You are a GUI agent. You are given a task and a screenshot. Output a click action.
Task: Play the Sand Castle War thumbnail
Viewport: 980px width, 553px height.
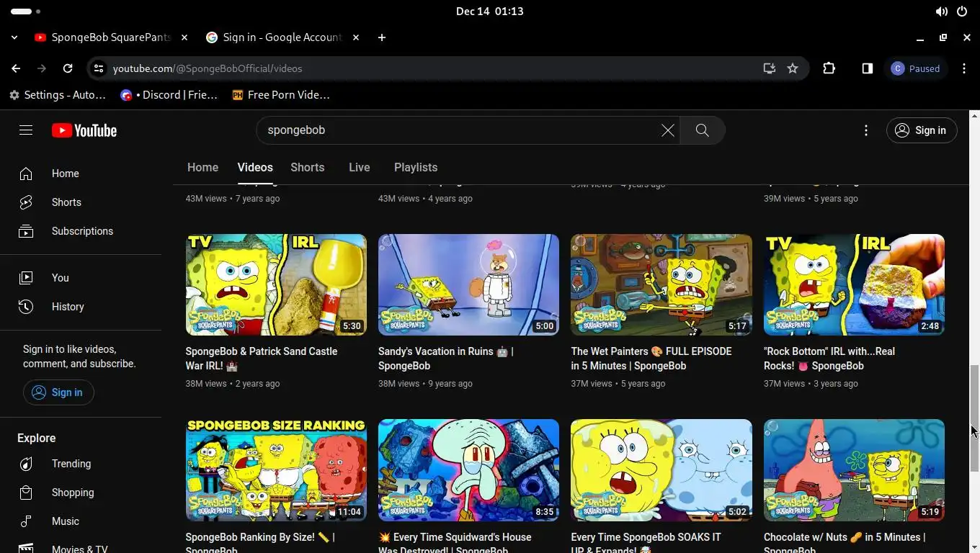pos(276,284)
